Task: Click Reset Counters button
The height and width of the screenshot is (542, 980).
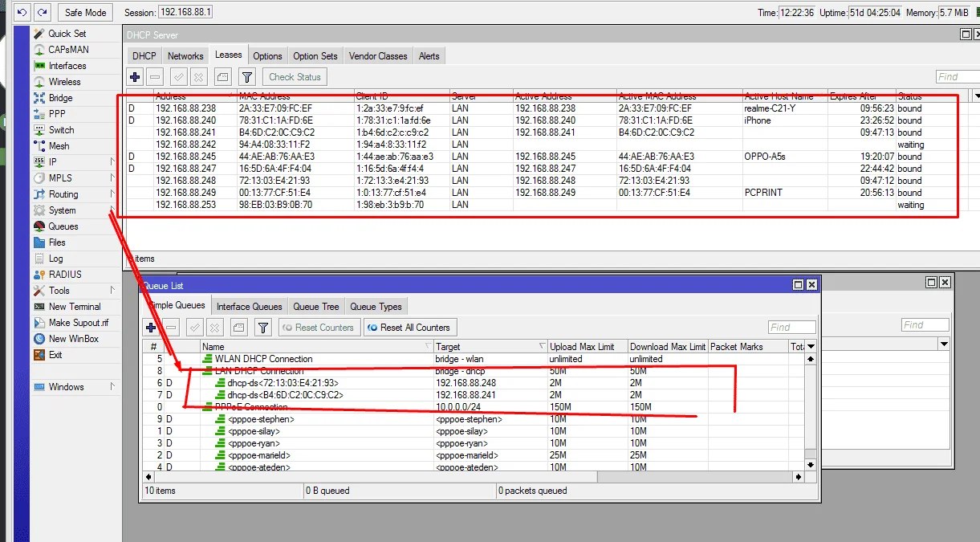Action: 319,327
